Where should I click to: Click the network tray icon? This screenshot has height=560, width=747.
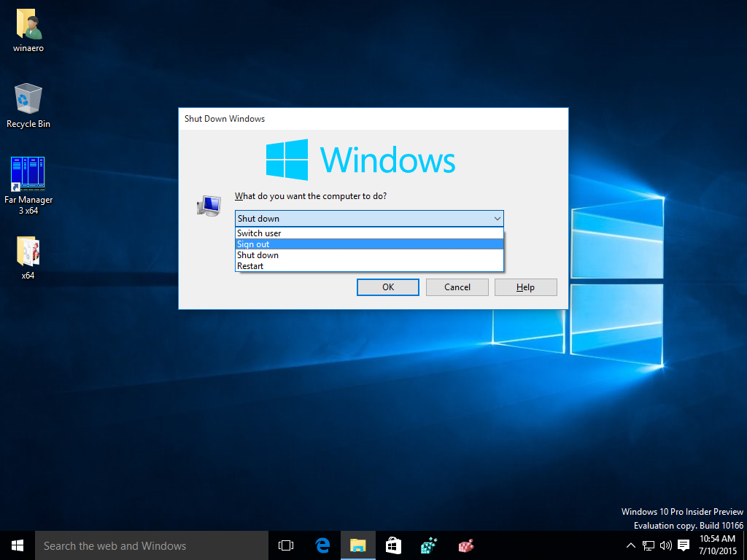649,545
